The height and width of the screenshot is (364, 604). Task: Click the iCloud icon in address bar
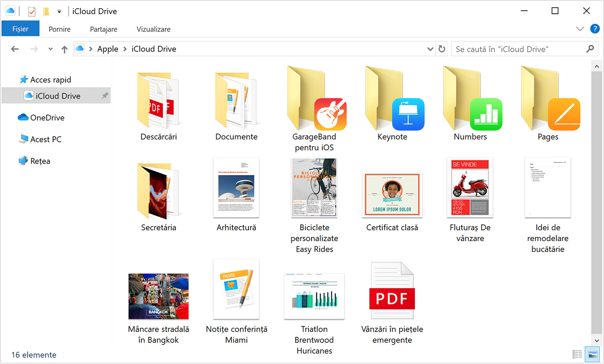coord(79,49)
